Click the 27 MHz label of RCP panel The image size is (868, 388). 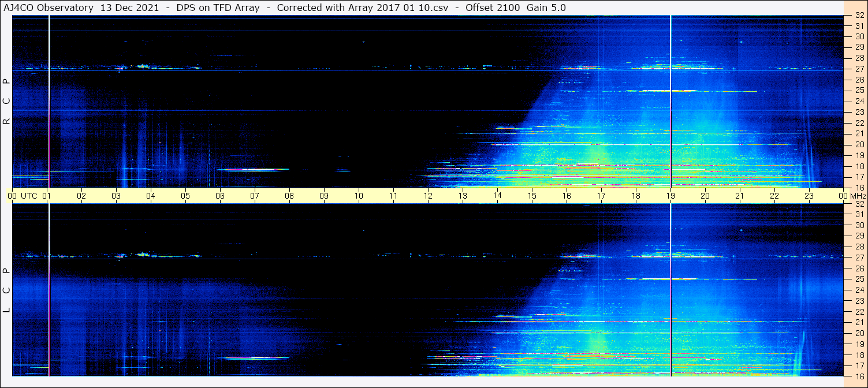[859, 69]
